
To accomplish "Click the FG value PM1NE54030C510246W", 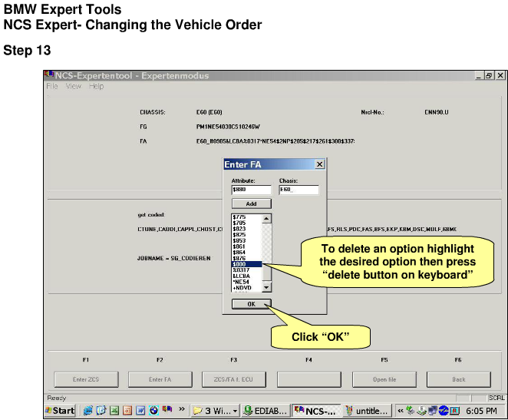I will pyautogui.click(x=228, y=127).
